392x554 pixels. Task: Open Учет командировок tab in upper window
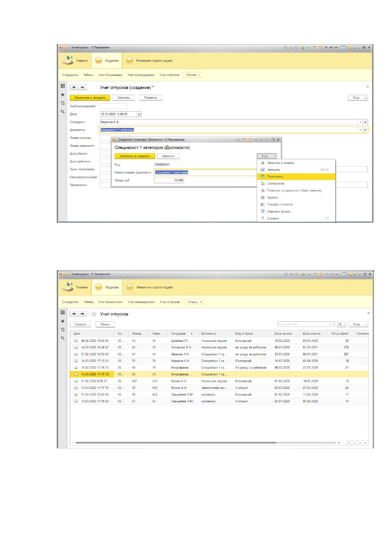(x=141, y=75)
